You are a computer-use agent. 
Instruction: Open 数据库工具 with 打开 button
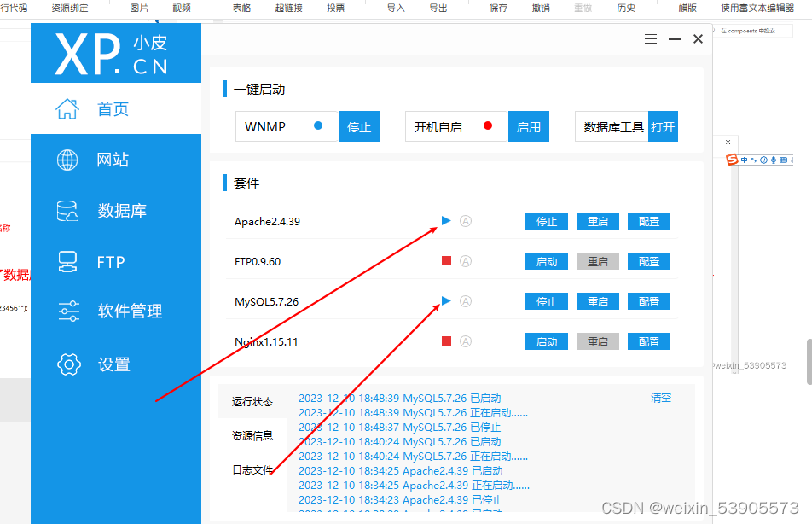tap(663, 126)
